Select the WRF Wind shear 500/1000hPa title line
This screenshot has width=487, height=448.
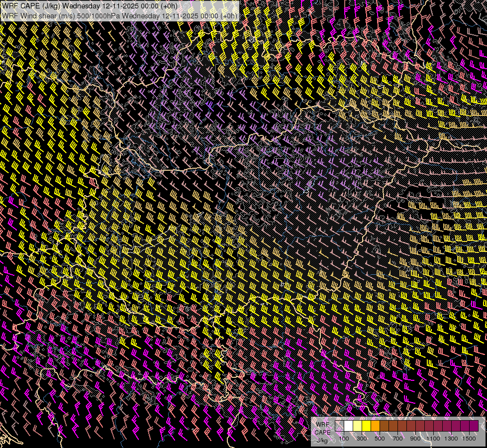tap(119, 15)
